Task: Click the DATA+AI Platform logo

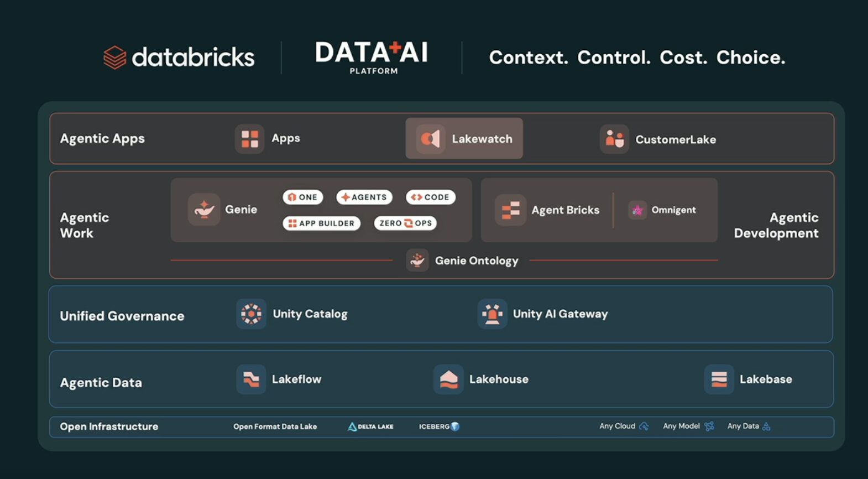Action: click(x=372, y=58)
